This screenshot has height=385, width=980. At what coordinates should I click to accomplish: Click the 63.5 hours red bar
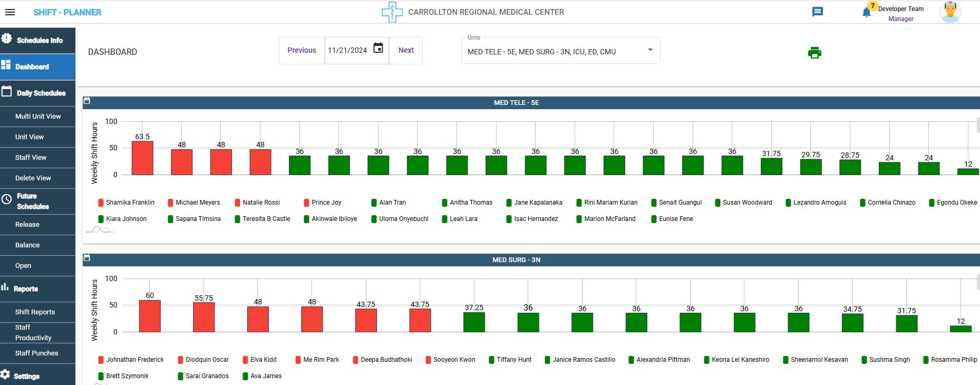pyautogui.click(x=142, y=158)
